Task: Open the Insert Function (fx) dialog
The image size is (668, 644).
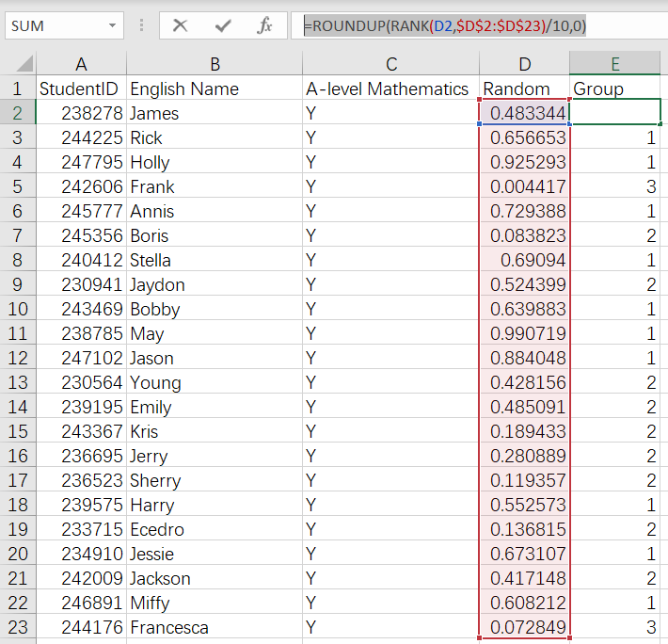Action: coord(265,25)
